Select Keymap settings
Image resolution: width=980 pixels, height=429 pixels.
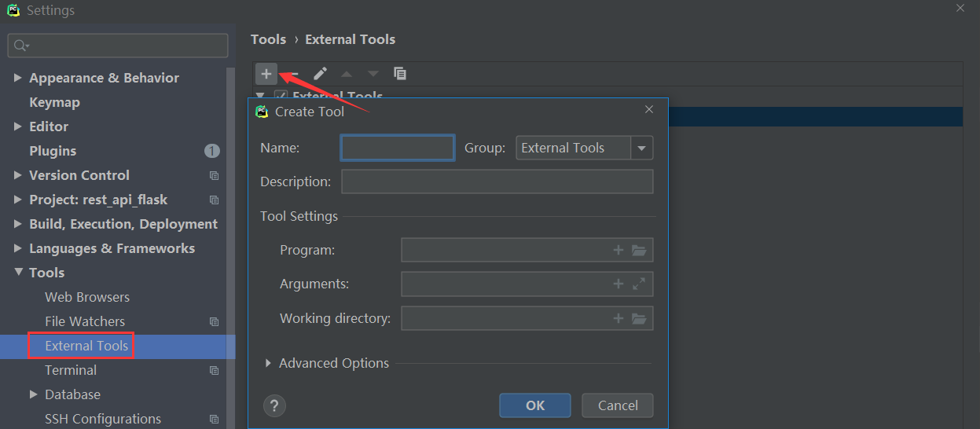point(54,102)
